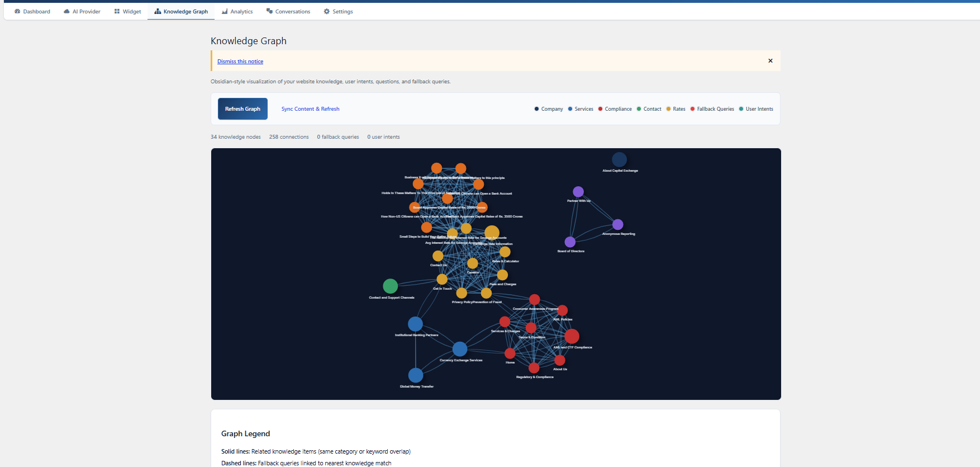Select the Contact and Support Channels node
Image resolution: width=980 pixels, height=467 pixels.
pos(391,286)
